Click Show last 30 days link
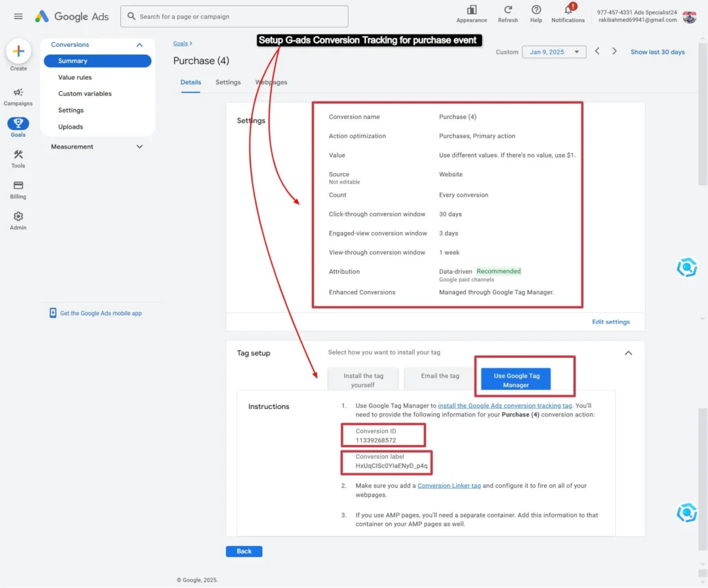 [658, 52]
